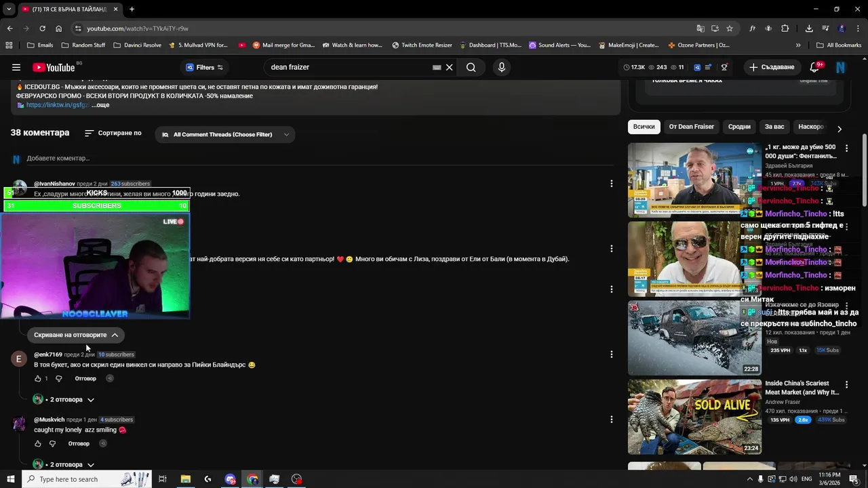The width and height of the screenshot is (868, 488).
Task: Open Task View on taskbar
Action: click(x=163, y=479)
